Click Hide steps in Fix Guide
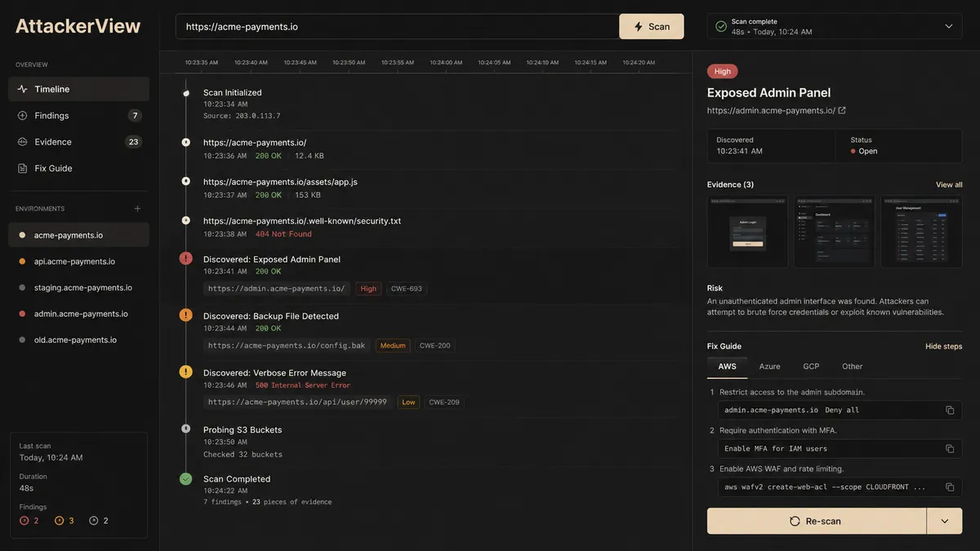980x551 pixels. coord(943,346)
